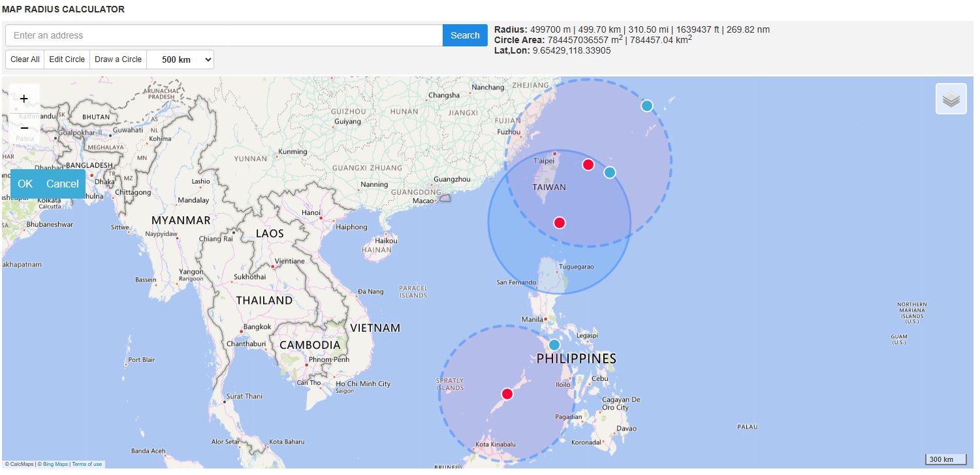
Task: Click the Search button
Action: (x=465, y=35)
